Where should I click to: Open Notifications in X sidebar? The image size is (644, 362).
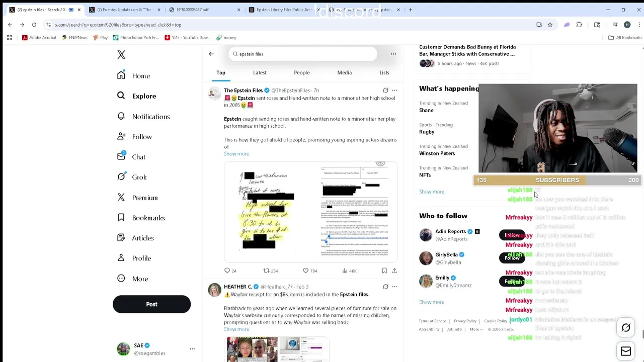144,117
